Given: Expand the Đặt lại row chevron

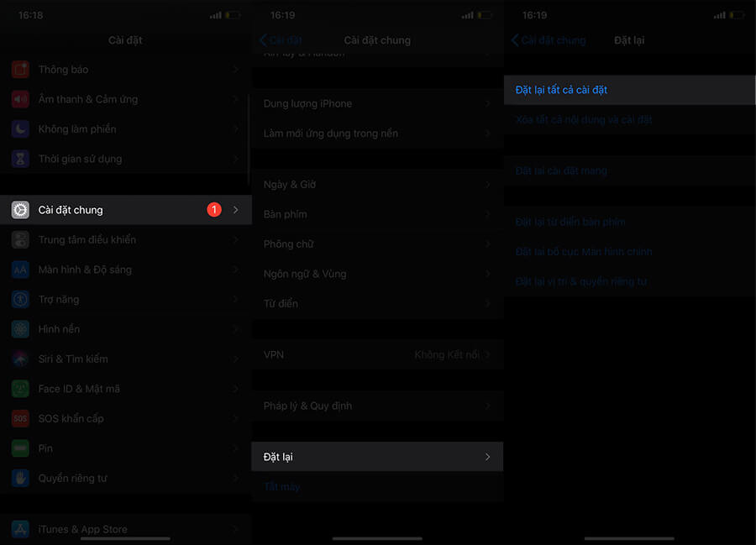Looking at the screenshot, I should point(487,457).
